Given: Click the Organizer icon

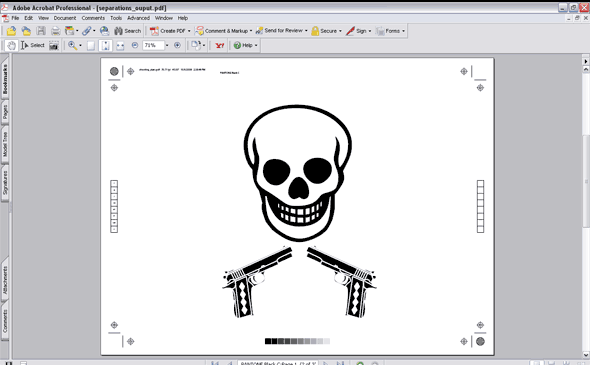Looking at the screenshot, I should [69, 31].
